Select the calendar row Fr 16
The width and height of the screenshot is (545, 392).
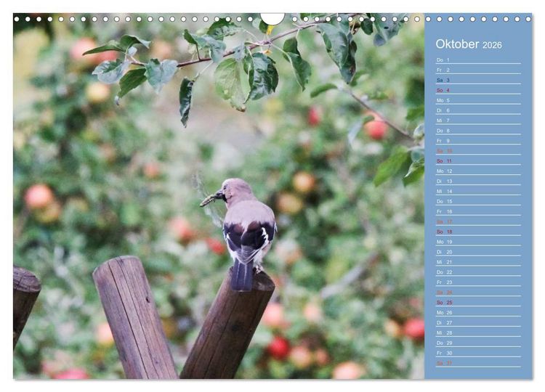point(478,211)
